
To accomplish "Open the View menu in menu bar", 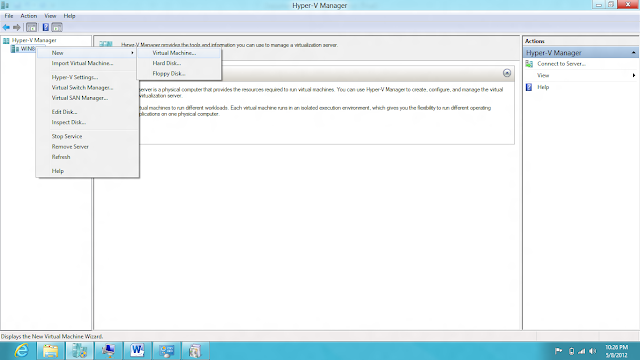I will 50,16.
